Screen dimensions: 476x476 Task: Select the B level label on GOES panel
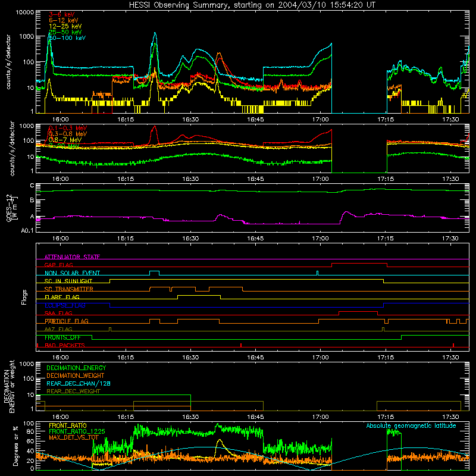32,200
